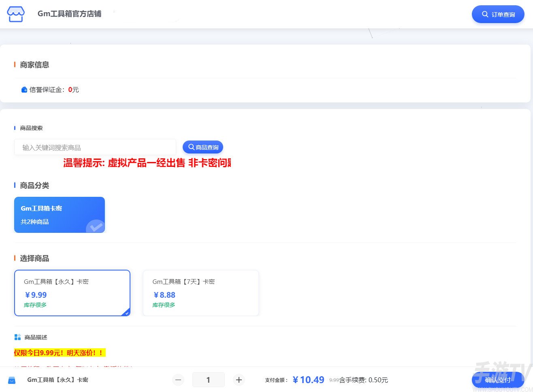Click the quantity number field showing 1
The image size is (533, 392).
tap(208, 380)
